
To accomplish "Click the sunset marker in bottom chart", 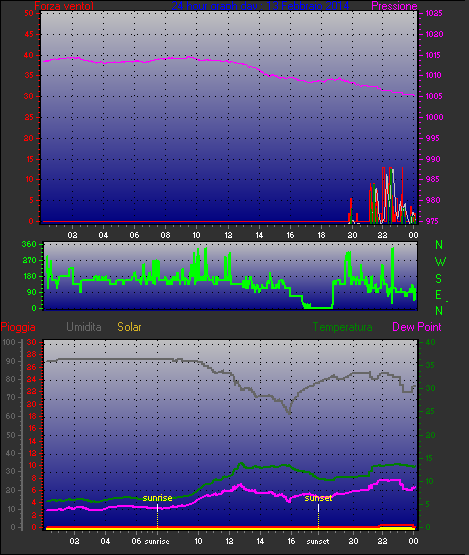I will (x=318, y=498).
